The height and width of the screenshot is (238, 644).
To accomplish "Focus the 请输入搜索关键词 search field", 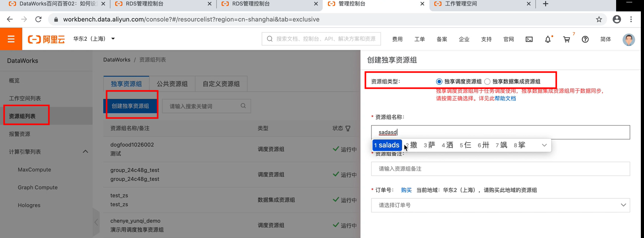I will [x=206, y=106].
